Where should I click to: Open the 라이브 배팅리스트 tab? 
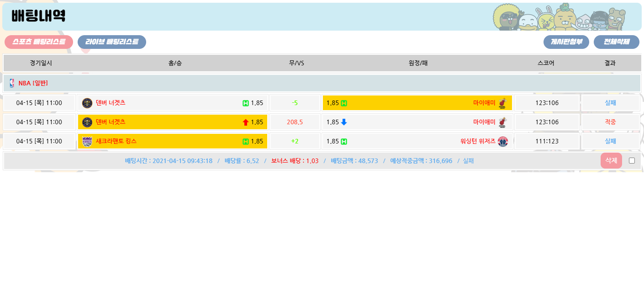click(112, 42)
